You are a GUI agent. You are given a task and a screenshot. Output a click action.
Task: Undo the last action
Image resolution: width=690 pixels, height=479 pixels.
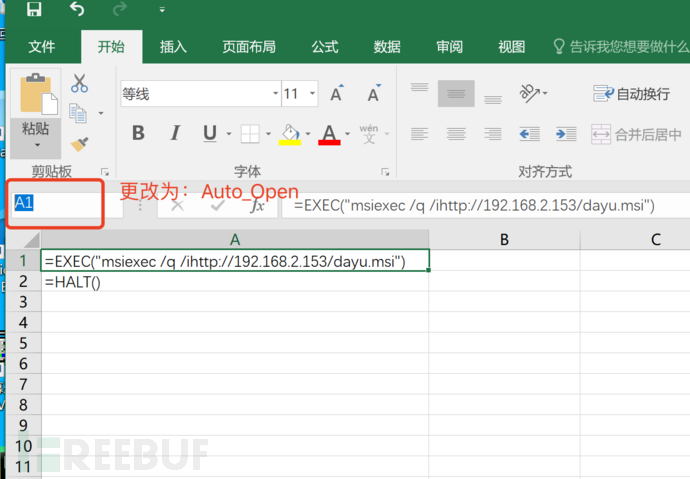coord(77,9)
